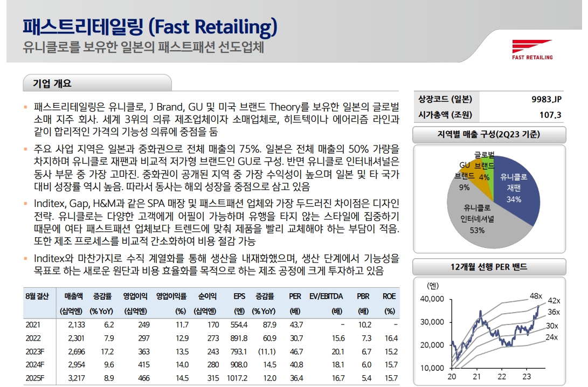Viewport: 588px width, 387px height.
Task: Click the paragraph starting Inditex와 마찬가지로
Action: [216, 264]
